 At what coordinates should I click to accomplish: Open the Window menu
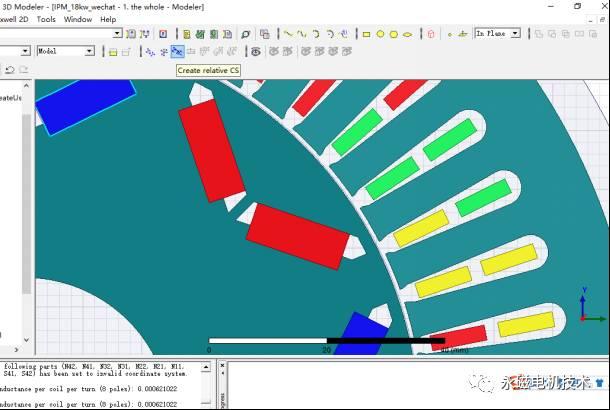[x=78, y=19]
